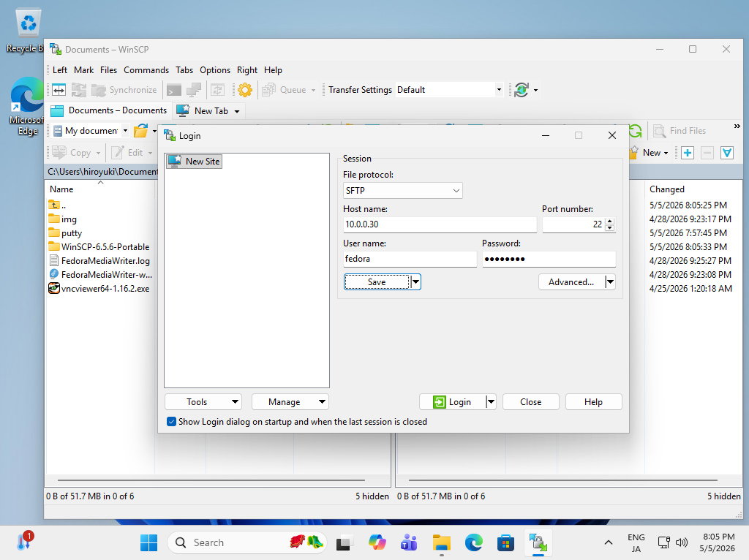
Task: Click the Host name input field
Action: coord(440,224)
